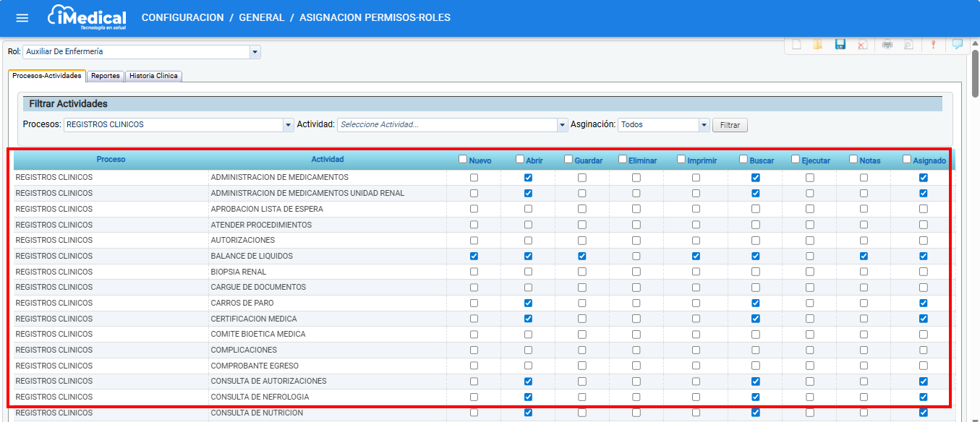Click the printer icon in toolbar
980x422 pixels.
[887, 45]
